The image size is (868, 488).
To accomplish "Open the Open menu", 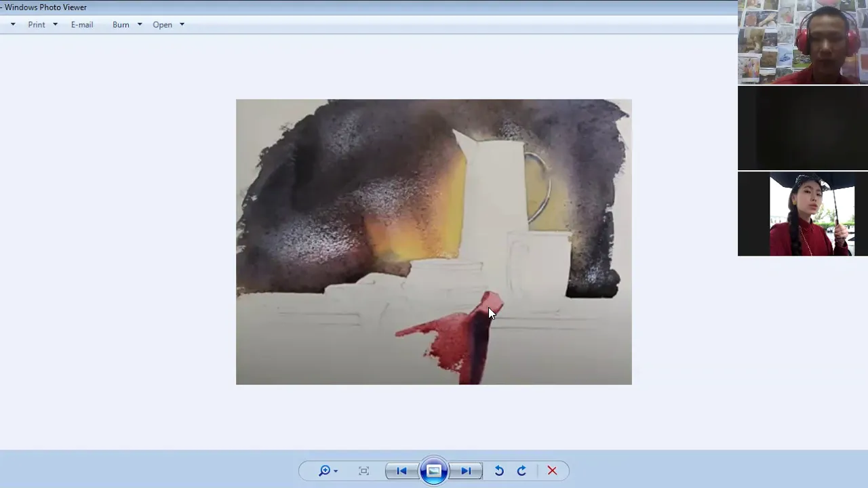I will tap(162, 24).
